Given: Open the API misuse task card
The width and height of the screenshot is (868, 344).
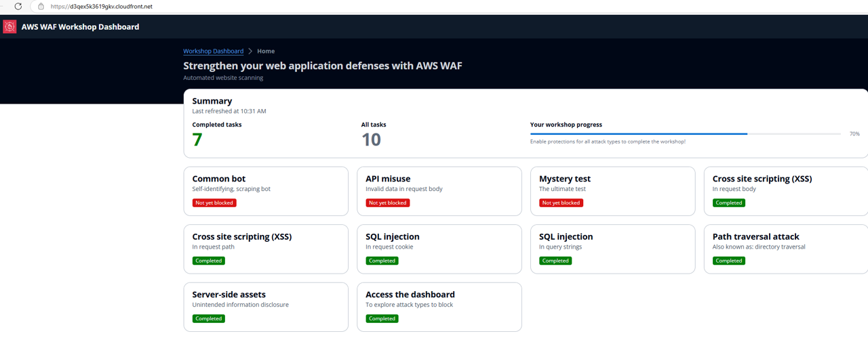Looking at the screenshot, I should [x=439, y=191].
